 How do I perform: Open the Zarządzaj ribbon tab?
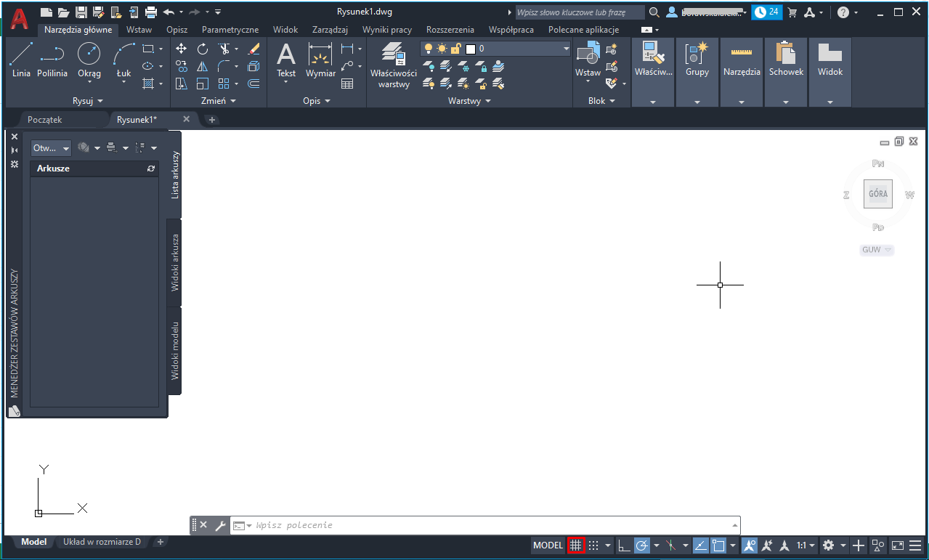point(330,30)
